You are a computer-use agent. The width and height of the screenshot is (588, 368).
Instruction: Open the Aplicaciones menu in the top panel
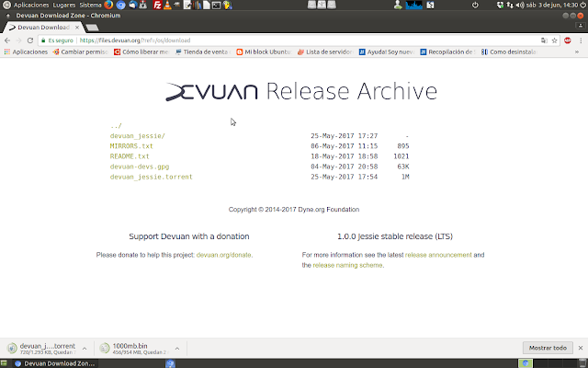(x=31, y=5)
